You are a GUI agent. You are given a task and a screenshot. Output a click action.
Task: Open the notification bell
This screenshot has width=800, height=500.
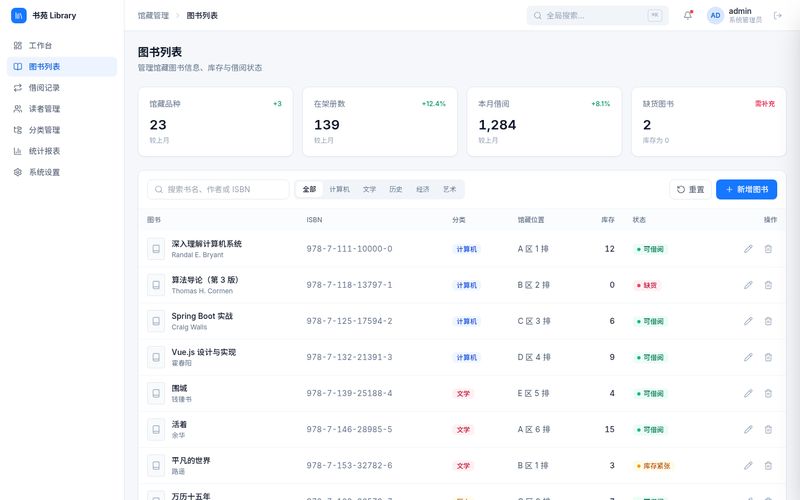pyautogui.click(x=688, y=15)
